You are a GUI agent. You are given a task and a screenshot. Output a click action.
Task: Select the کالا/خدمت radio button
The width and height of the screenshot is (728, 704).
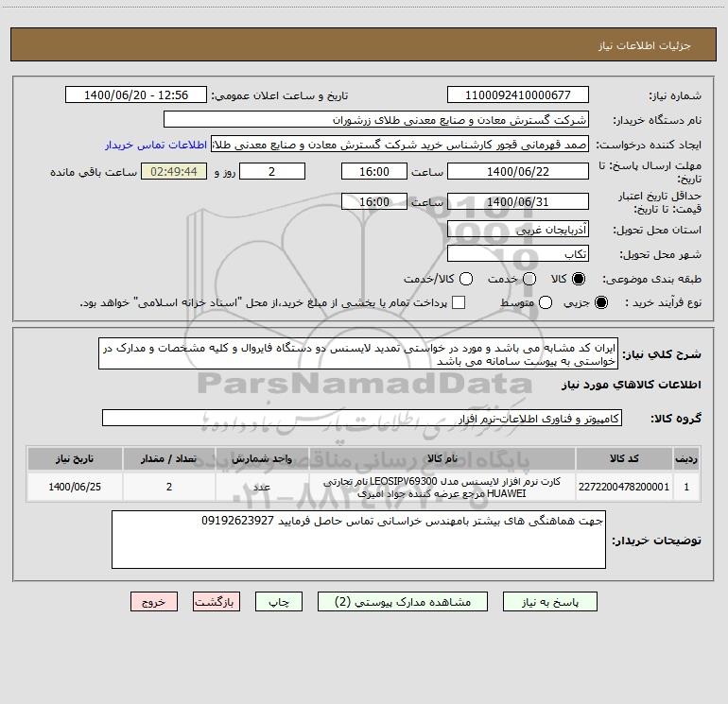click(466, 279)
